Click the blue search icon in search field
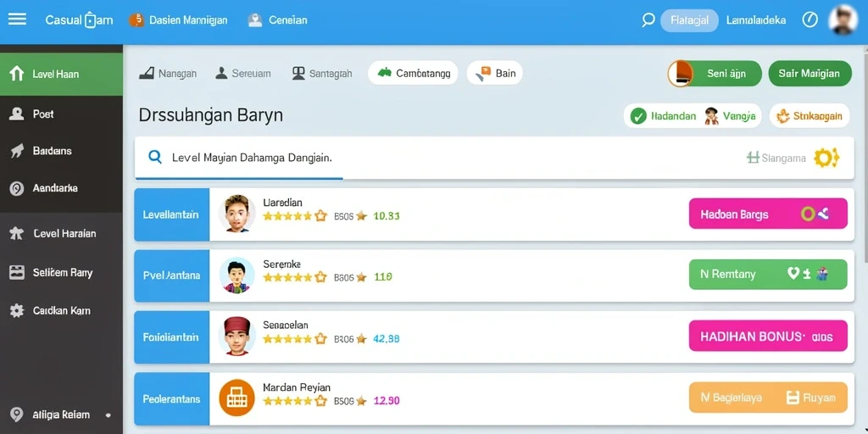 [x=156, y=157]
